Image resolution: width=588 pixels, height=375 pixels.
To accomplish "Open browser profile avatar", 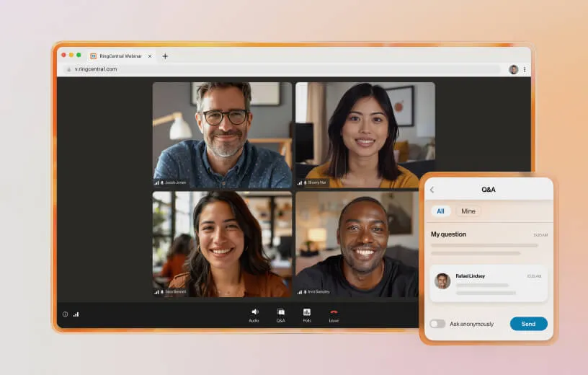I will 513,69.
